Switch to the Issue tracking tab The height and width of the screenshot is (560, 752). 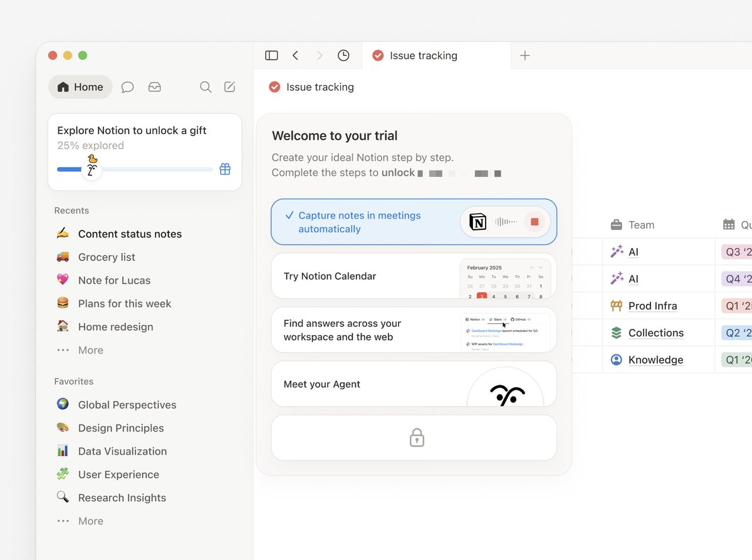click(436, 56)
